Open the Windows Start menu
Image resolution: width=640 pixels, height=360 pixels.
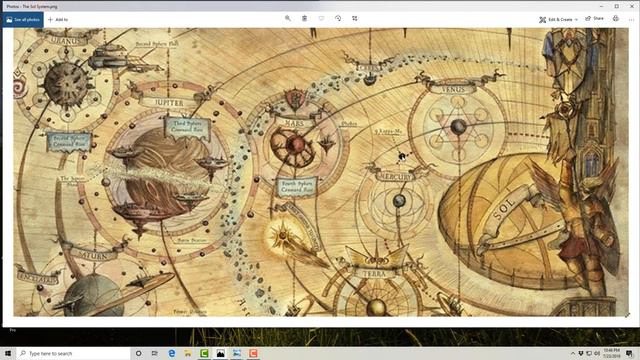(x=8, y=353)
